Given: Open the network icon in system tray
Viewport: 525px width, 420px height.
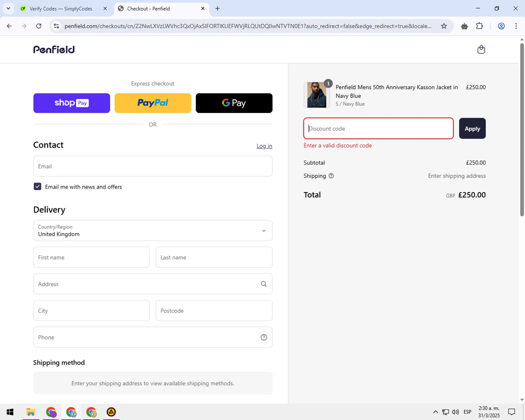Looking at the screenshot, I should [446, 412].
